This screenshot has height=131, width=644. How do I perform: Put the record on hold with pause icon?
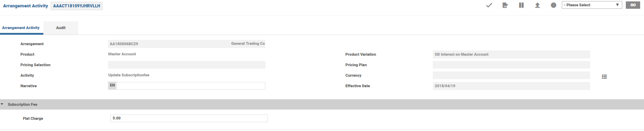[521, 5]
